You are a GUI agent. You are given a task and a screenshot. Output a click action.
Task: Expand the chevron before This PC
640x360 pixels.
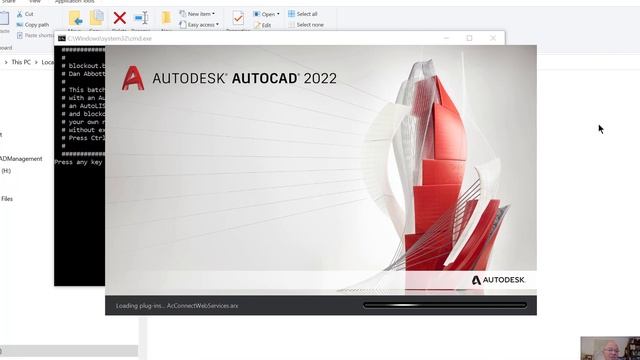click(x=6, y=62)
